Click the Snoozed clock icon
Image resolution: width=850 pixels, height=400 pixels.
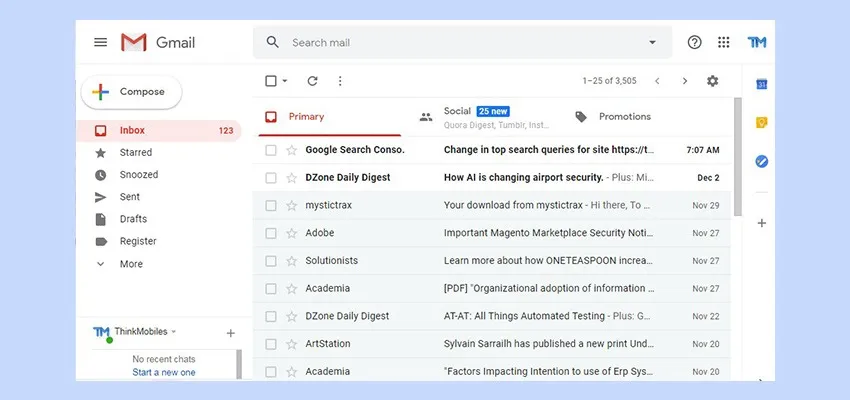(x=100, y=175)
